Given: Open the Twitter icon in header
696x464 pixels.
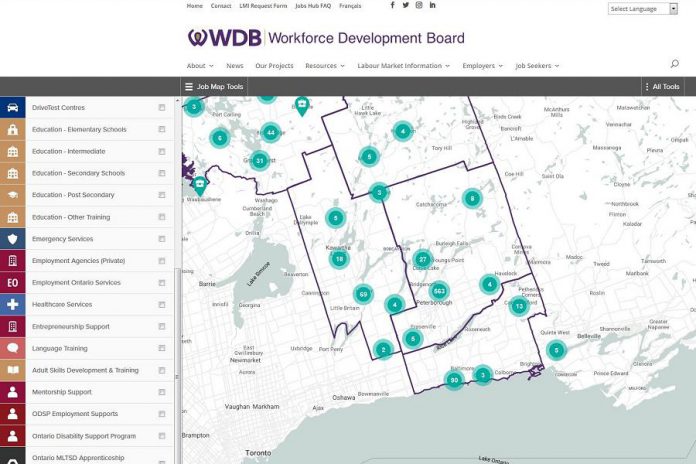Looking at the screenshot, I should click(406, 5).
